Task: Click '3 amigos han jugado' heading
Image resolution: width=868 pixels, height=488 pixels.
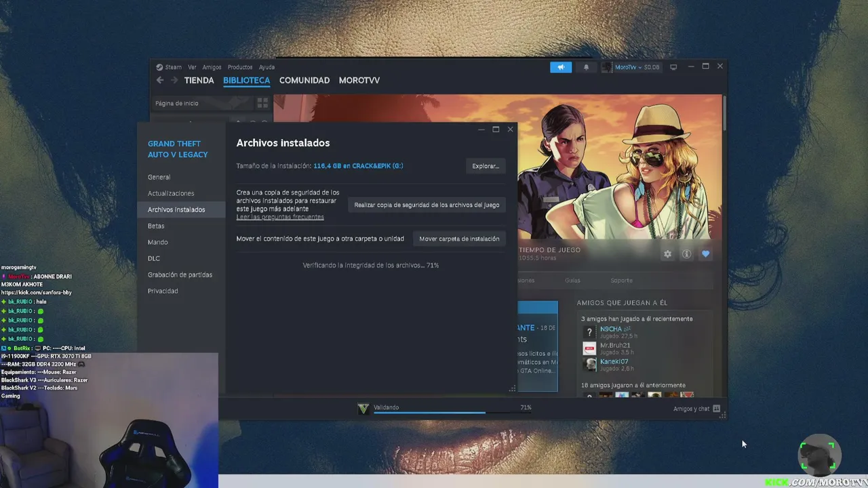Action: click(637, 319)
